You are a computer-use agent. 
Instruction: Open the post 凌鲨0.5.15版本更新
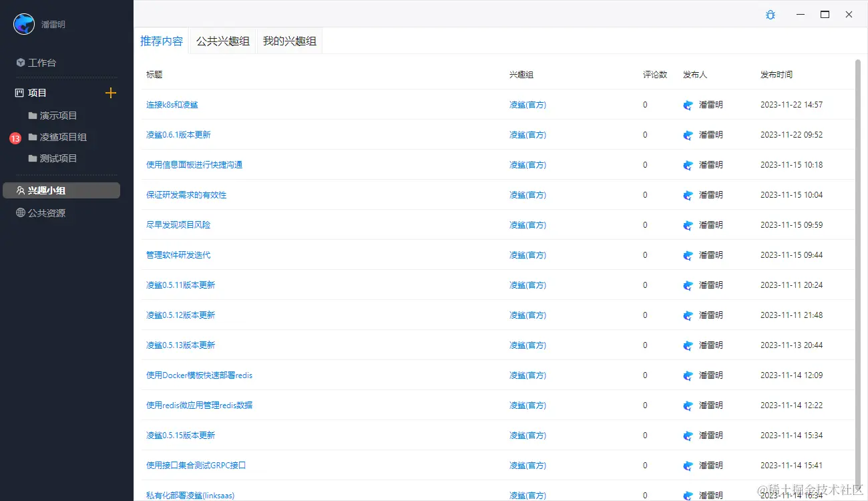click(x=181, y=436)
